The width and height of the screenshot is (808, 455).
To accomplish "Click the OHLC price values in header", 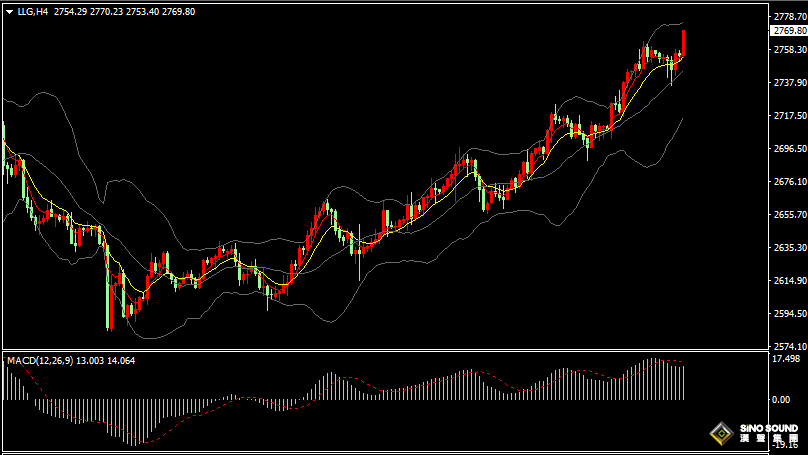I will (124, 11).
